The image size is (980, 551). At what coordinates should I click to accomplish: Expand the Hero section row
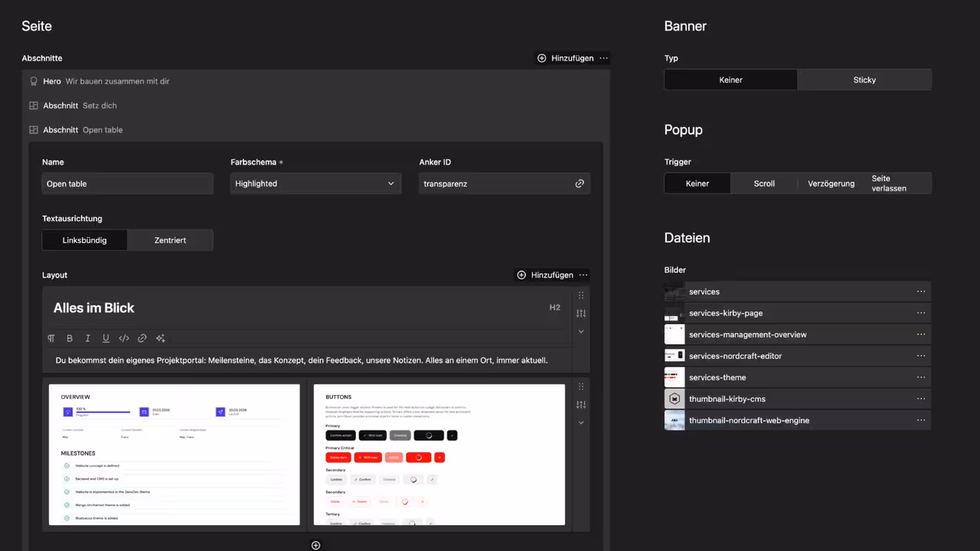point(315,81)
